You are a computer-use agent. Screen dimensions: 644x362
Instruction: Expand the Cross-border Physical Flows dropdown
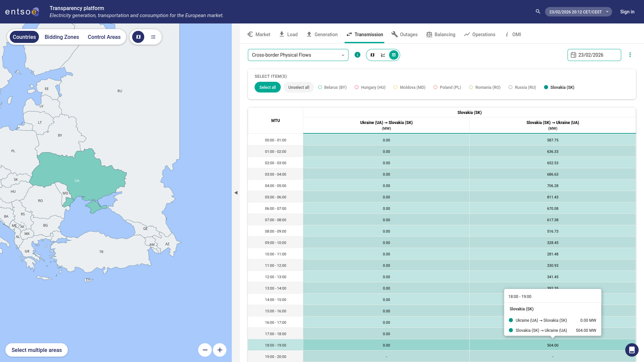pyautogui.click(x=298, y=55)
